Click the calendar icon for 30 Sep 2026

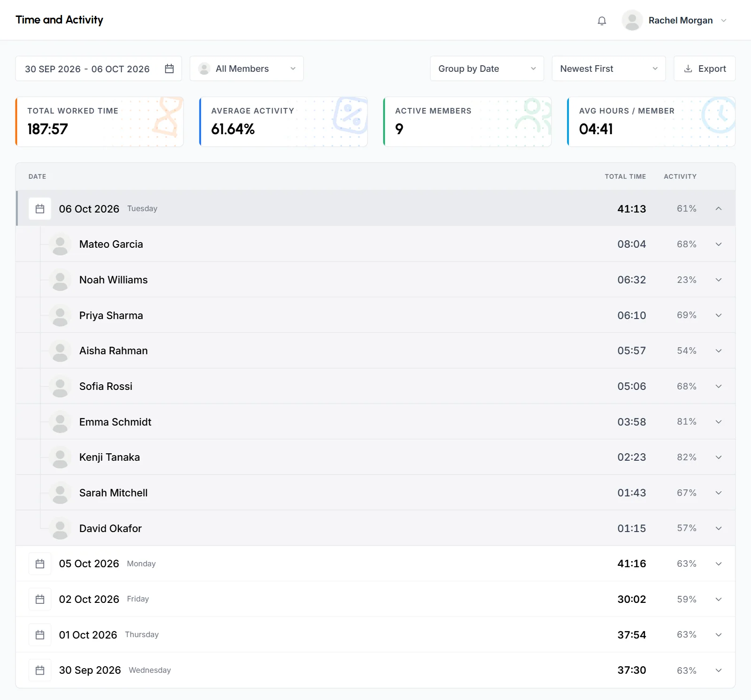tap(40, 670)
